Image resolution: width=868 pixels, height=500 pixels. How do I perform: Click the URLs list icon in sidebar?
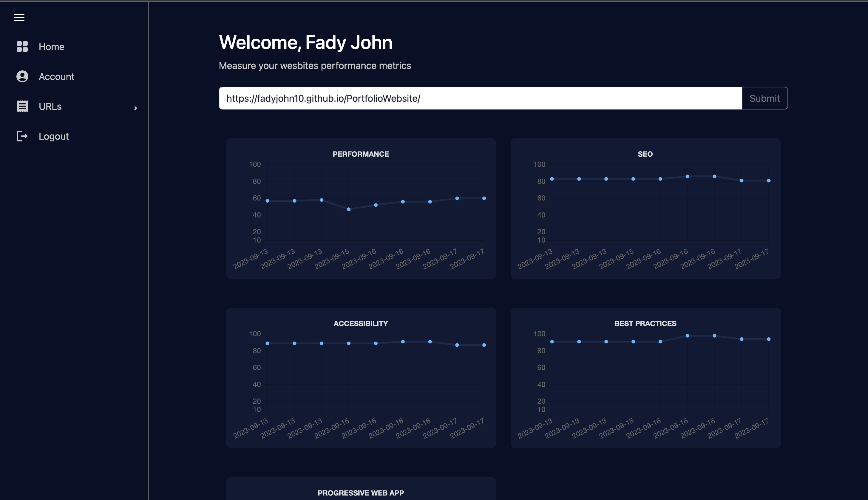(x=22, y=106)
